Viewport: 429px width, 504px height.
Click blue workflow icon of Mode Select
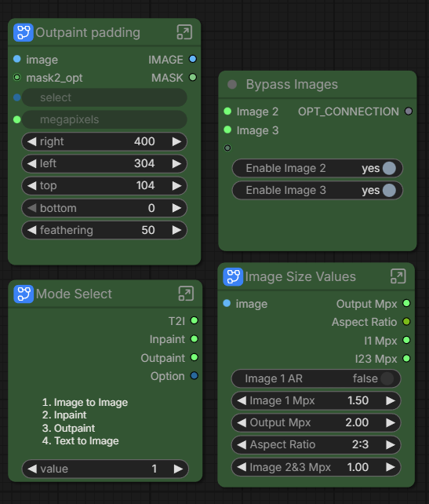24,294
